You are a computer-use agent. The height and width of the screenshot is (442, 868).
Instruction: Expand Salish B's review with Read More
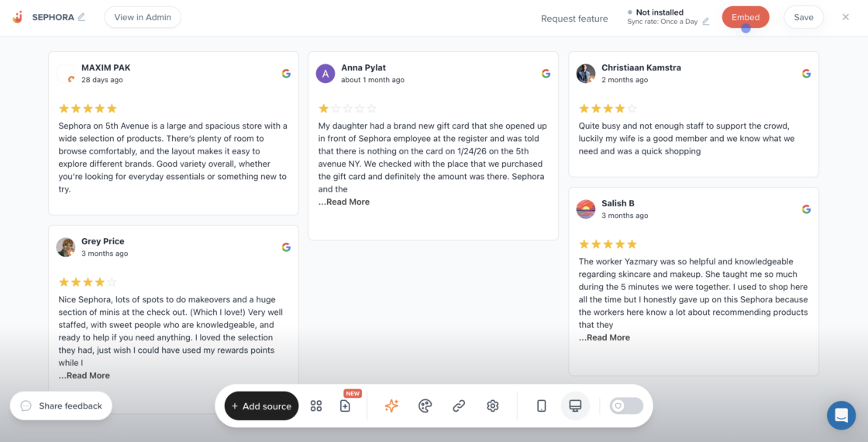[x=604, y=337]
